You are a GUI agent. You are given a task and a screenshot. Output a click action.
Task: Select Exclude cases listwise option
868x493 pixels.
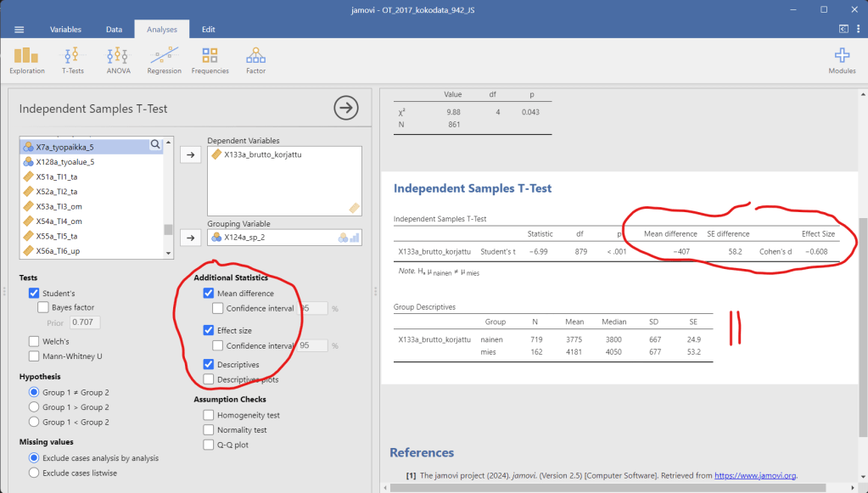[x=35, y=473]
